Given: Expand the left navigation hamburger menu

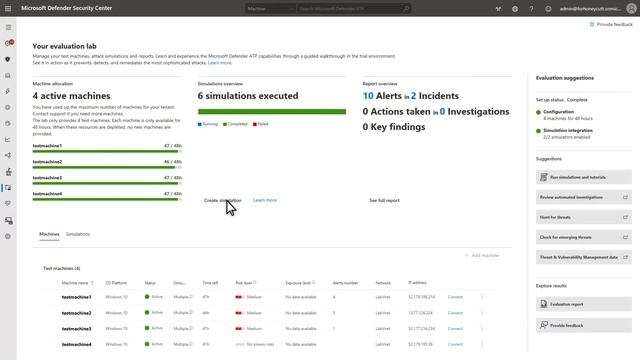Looking at the screenshot, I should pos(9,27).
